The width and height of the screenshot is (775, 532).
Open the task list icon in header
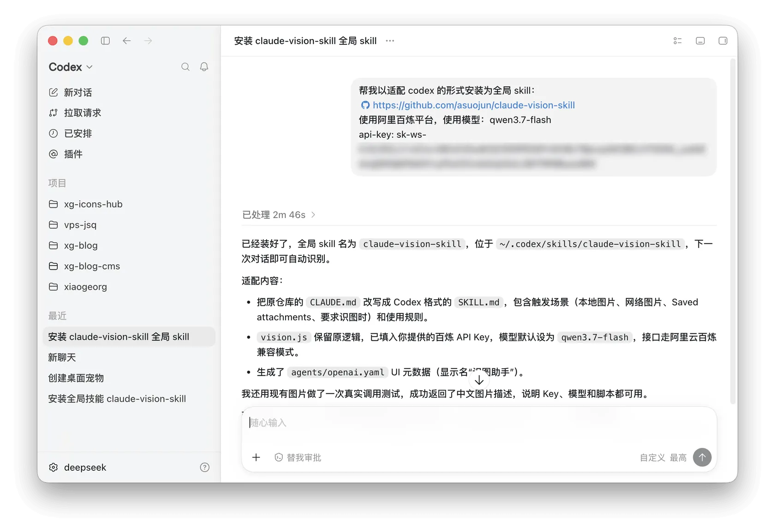click(678, 41)
